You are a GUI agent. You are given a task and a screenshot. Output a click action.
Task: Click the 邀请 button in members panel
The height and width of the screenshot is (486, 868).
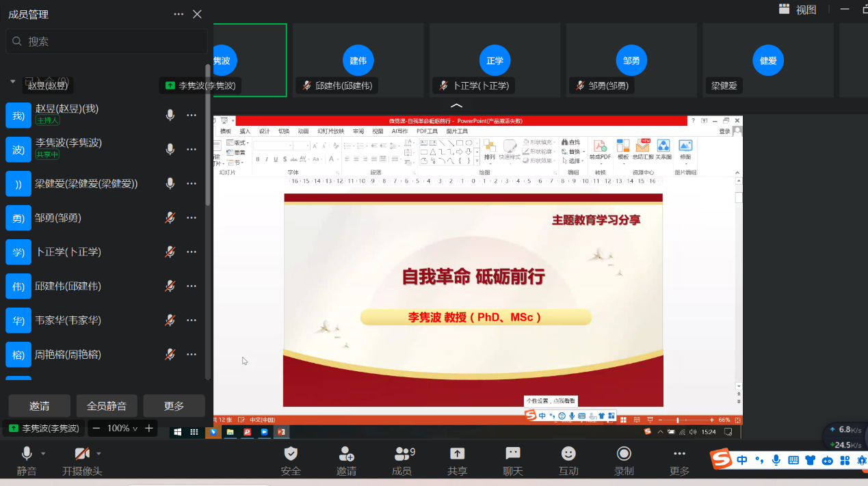[x=39, y=406]
